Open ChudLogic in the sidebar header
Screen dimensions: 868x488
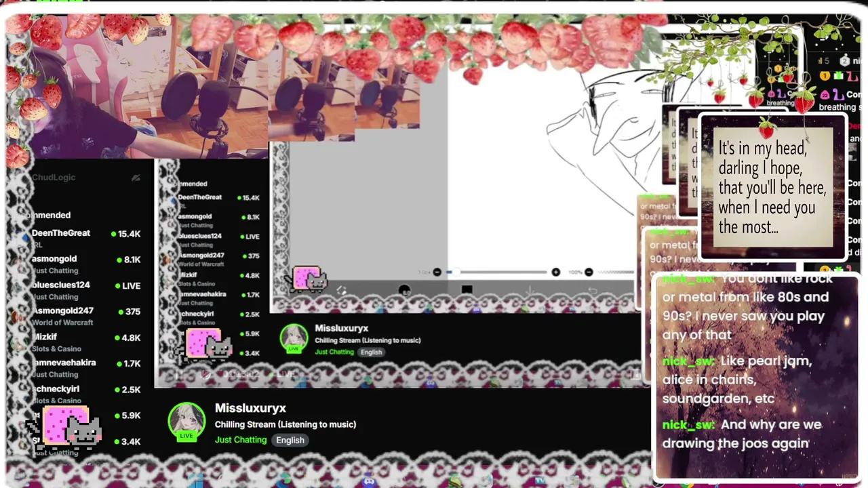tap(54, 178)
